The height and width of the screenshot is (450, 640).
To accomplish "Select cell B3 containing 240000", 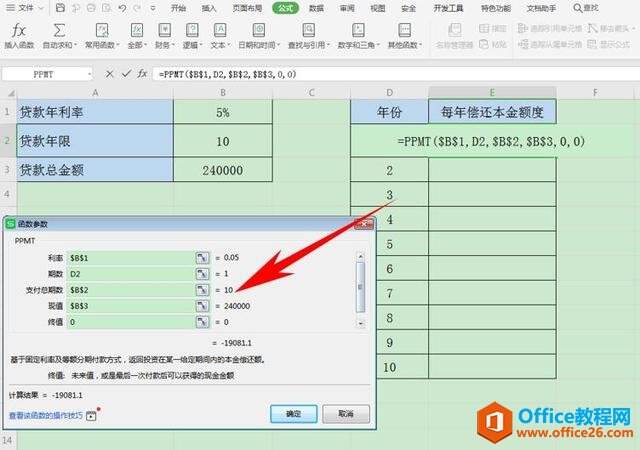I will [223, 170].
